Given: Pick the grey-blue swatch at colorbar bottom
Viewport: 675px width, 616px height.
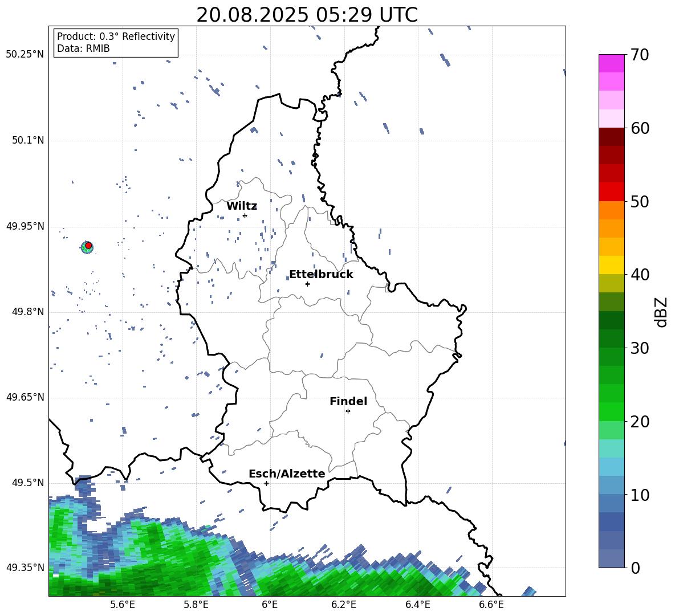Looking at the screenshot, I should 612,558.
